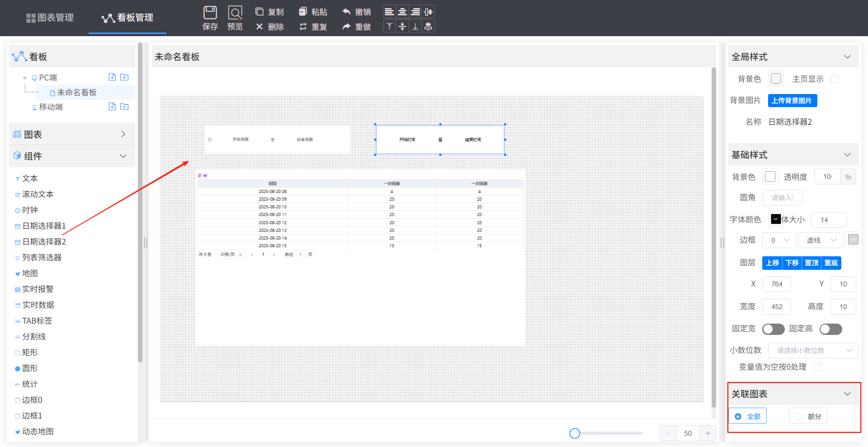Open the 预览 preview
The image size is (868, 447).
pos(235,13)
